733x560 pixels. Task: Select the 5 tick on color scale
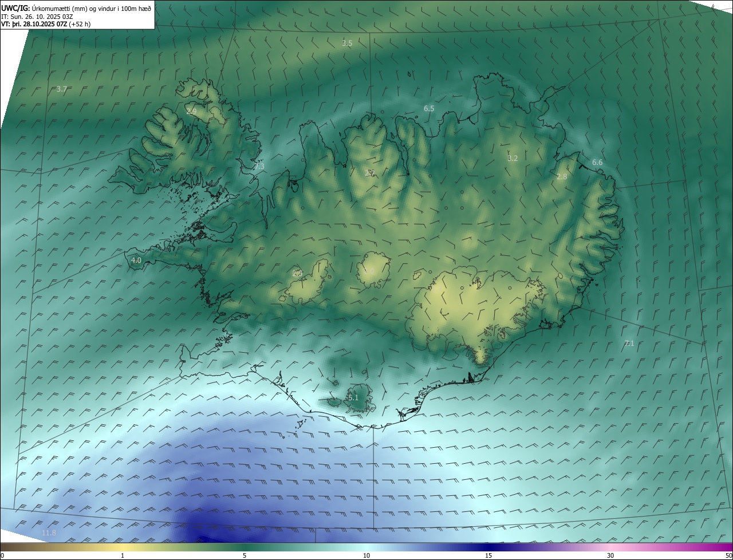pyautogui.click(x=245, y=555)
